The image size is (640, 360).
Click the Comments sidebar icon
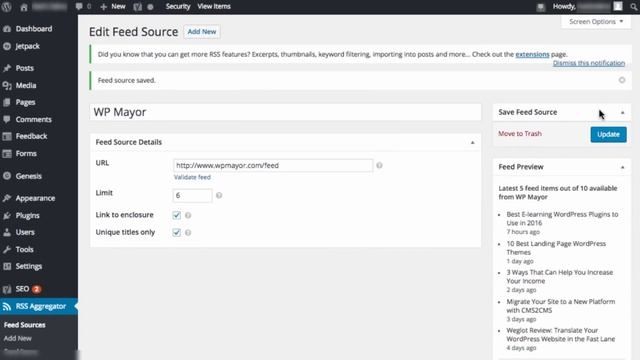(7, 120)
